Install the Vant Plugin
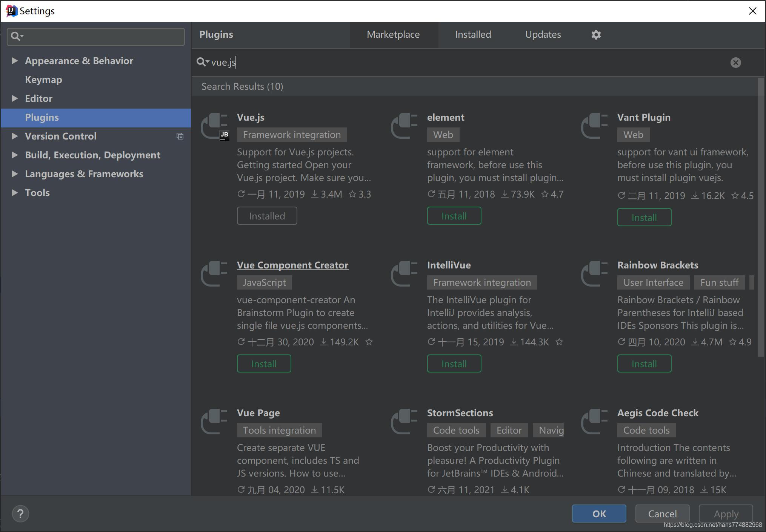This screenshot has width=766, height=532. coord(644,217)
